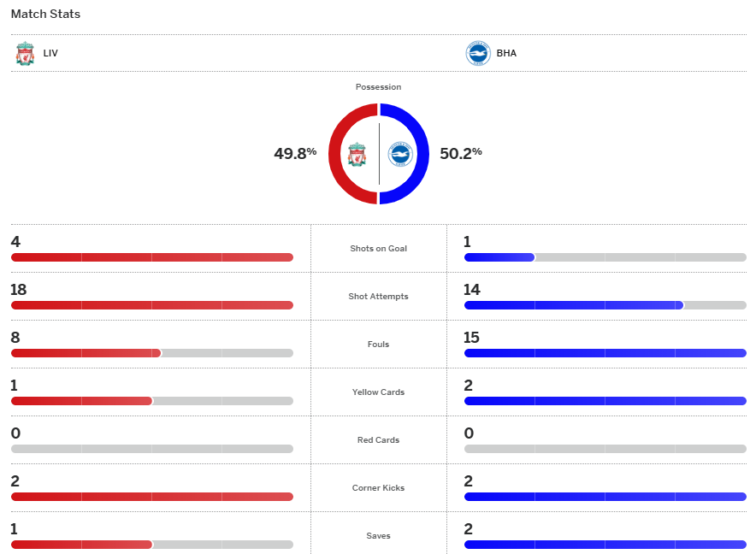The width and height of the screenshot is (756, 554).
Task: Click Liverpool's Shots on Goal bar
Action: coord(151,257)
